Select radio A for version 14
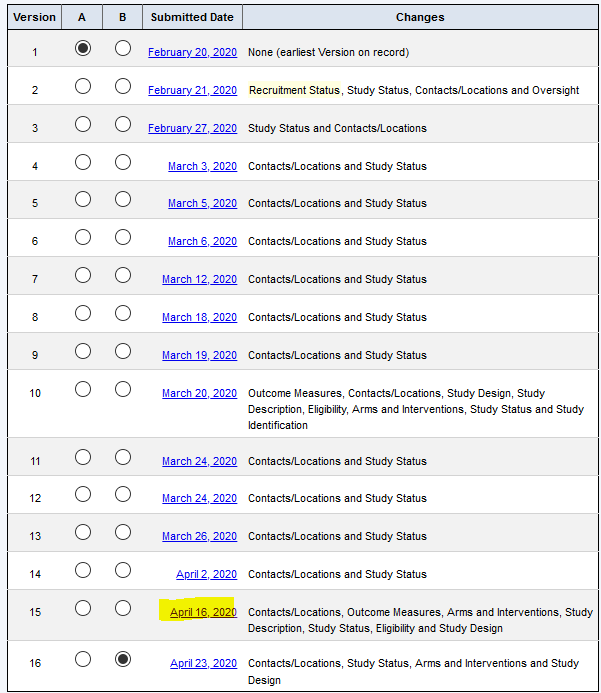This screenshot has width=601, height=693. pos(83,570)
